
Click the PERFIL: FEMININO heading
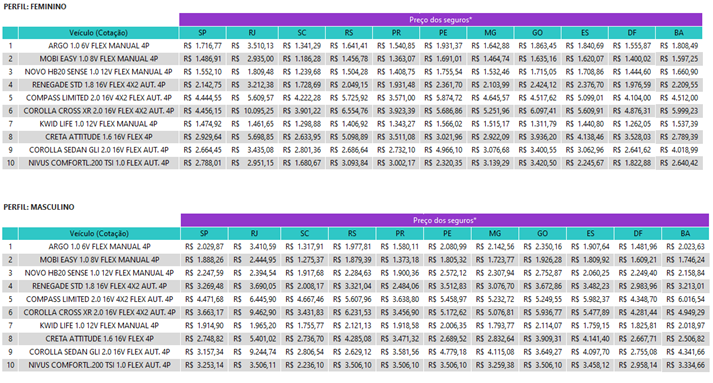pyautogui.click(x=35, y=6)
